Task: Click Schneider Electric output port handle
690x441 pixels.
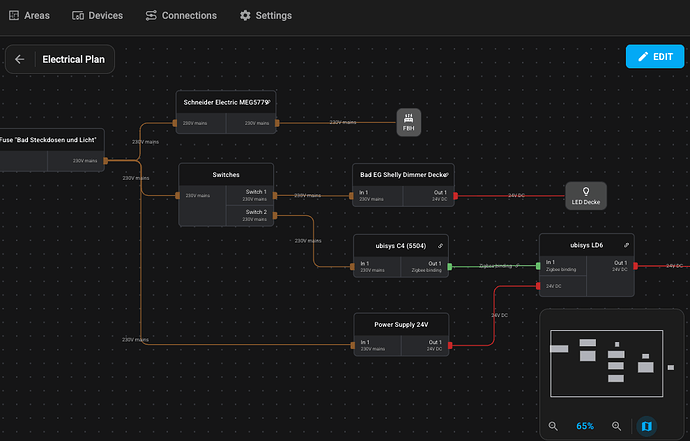Action: 277,123
